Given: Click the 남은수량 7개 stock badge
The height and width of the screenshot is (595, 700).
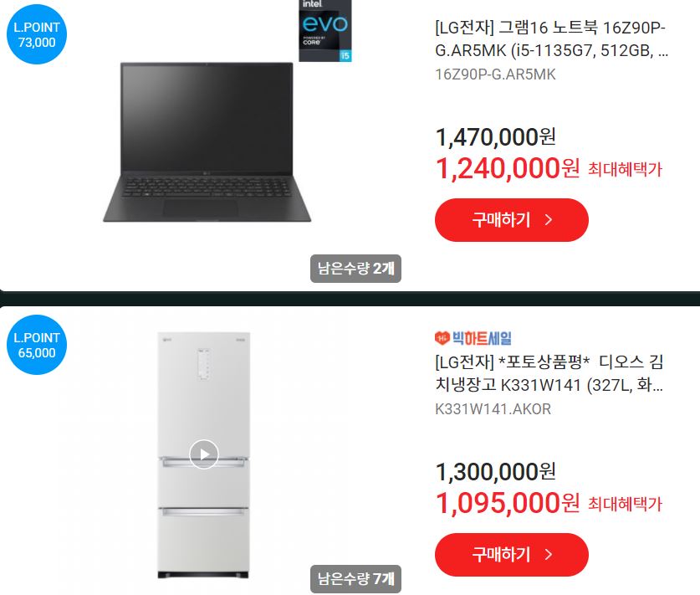Looking at the screenshot, I should 355,579.
